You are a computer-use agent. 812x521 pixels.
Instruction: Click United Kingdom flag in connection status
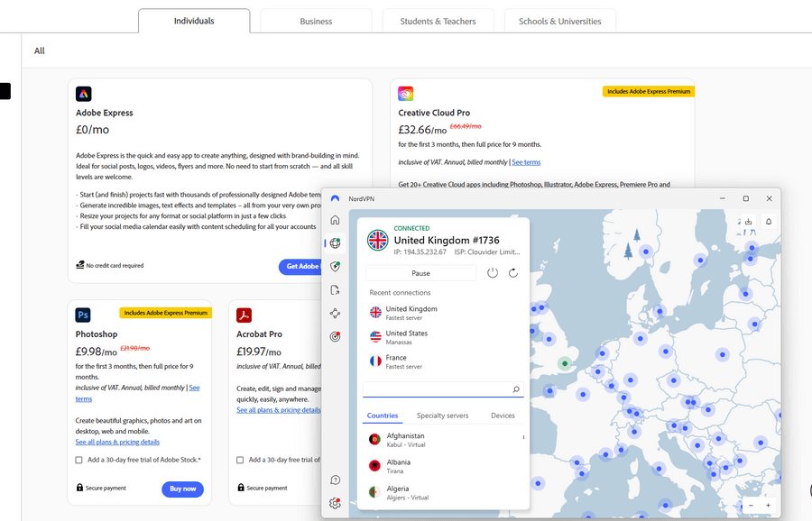377,241
